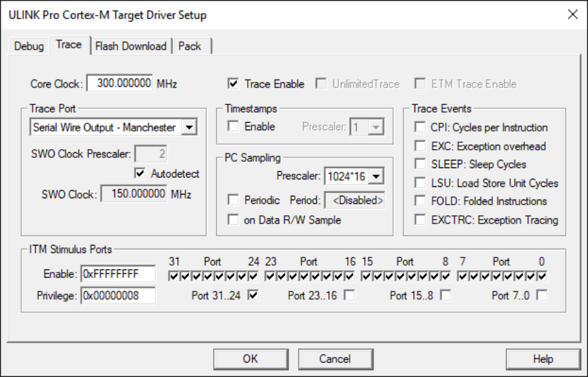Enable FOLD: Folded Instructions event
Image resolution: width=588 pixels, height=377 pixels.
(420, 201)
